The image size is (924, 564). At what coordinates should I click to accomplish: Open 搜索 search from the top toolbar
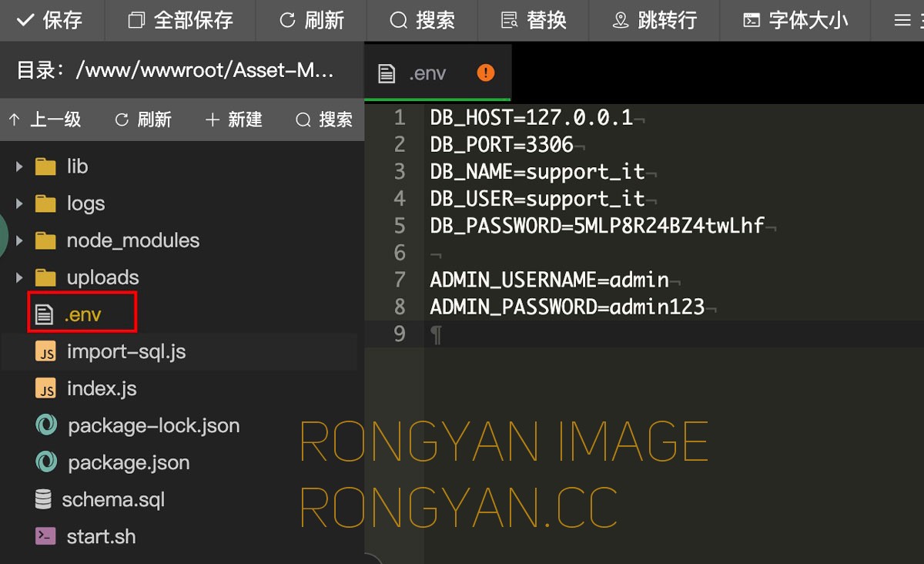(x=423, y=20)
